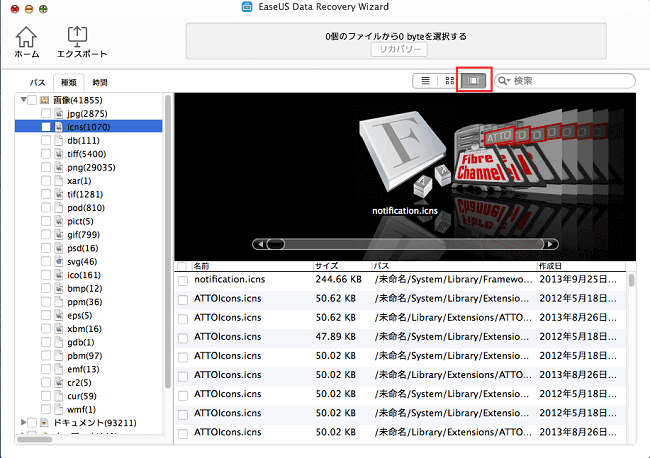The width and height of the screenshot is (650, 458).
Task: Check the ドキュメント(93211) checkbox
Action: click(32, 423)
